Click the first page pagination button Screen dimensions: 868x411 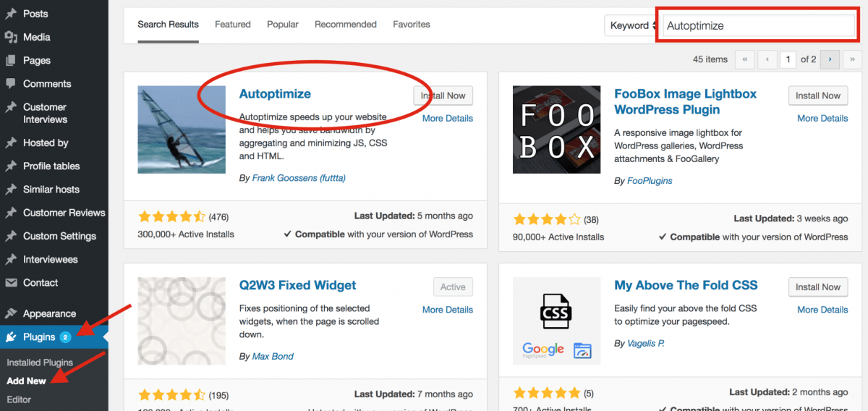pyautogui.click(x=744, y=59)
